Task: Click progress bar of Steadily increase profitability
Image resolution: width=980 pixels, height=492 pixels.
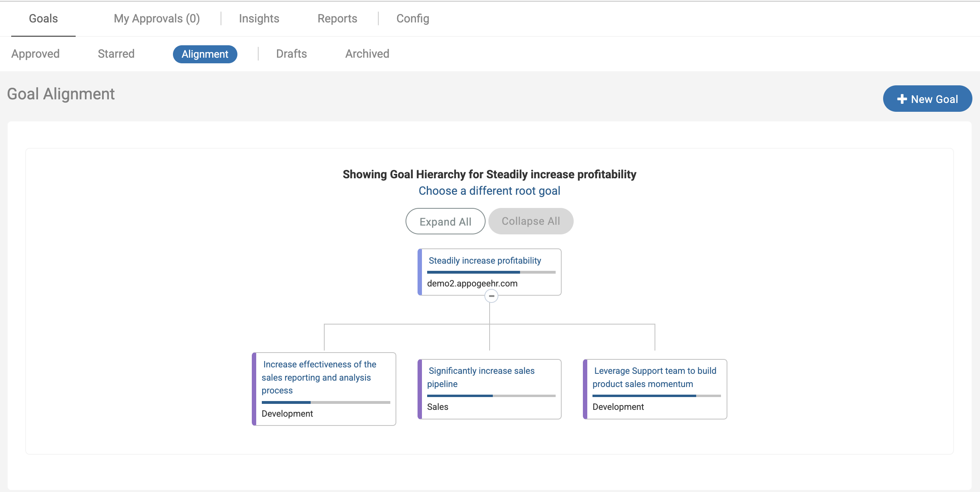Action: pyautogui.click(x=491, y=272)
